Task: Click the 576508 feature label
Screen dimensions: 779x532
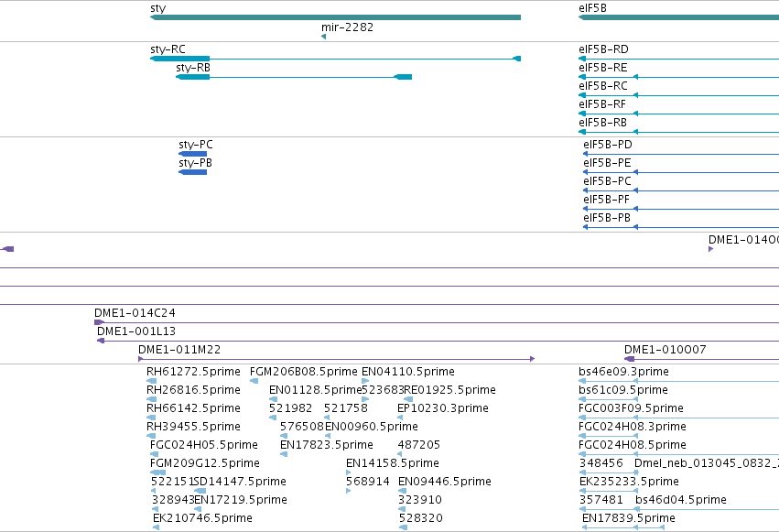Action: coord(302,427)
